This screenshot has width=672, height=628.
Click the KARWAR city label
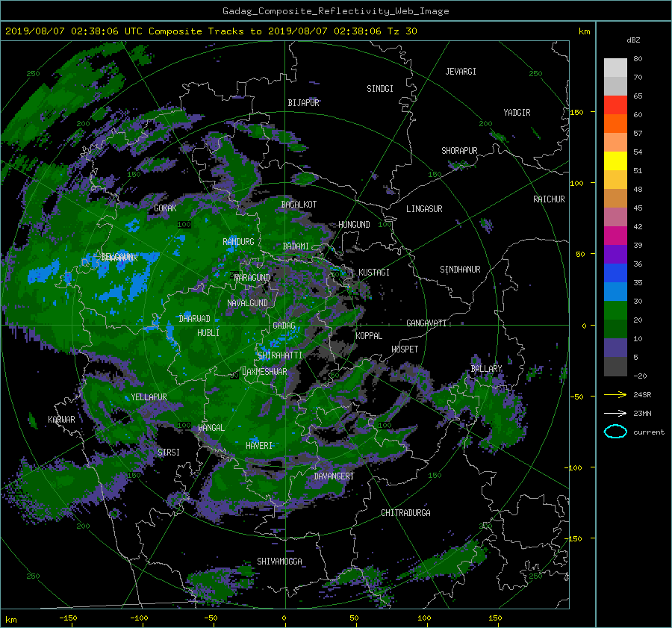(61, 420)
